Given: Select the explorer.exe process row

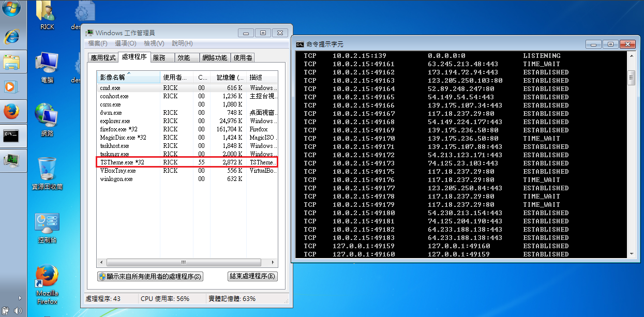Looking at the screenshot, I should click(187, 121).
